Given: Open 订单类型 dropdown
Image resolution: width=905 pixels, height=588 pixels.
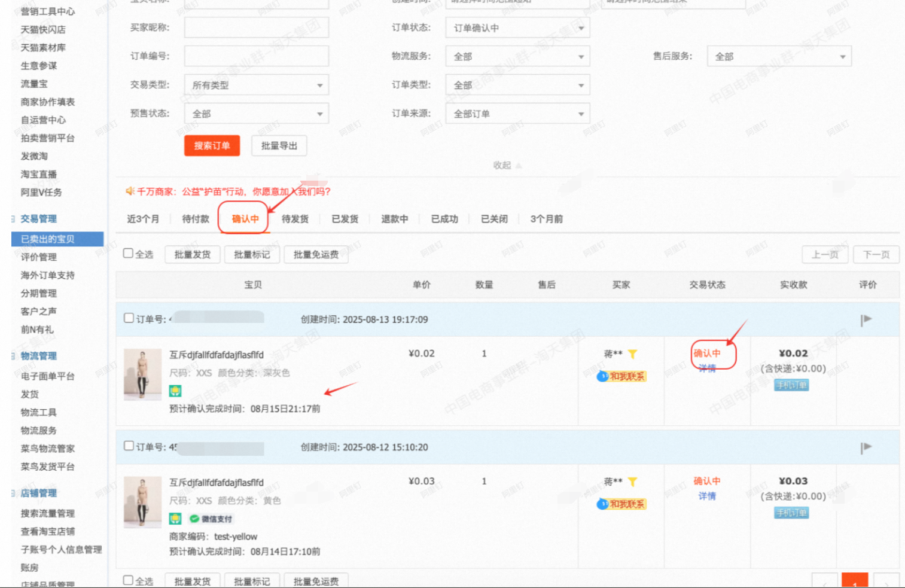Looking at the screenshot, I should coord(518,85).
